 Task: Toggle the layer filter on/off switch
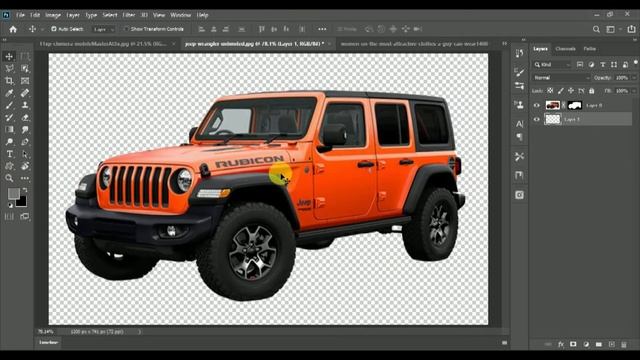click(635, 63)
